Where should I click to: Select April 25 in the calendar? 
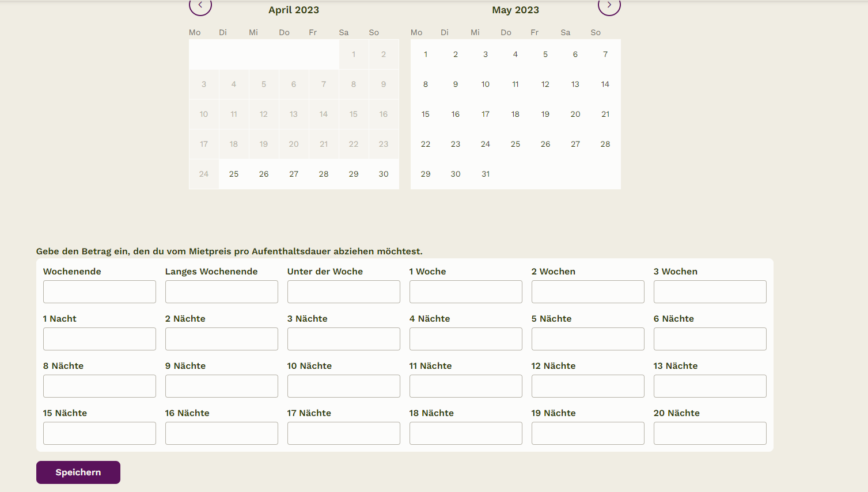(234, 174)
